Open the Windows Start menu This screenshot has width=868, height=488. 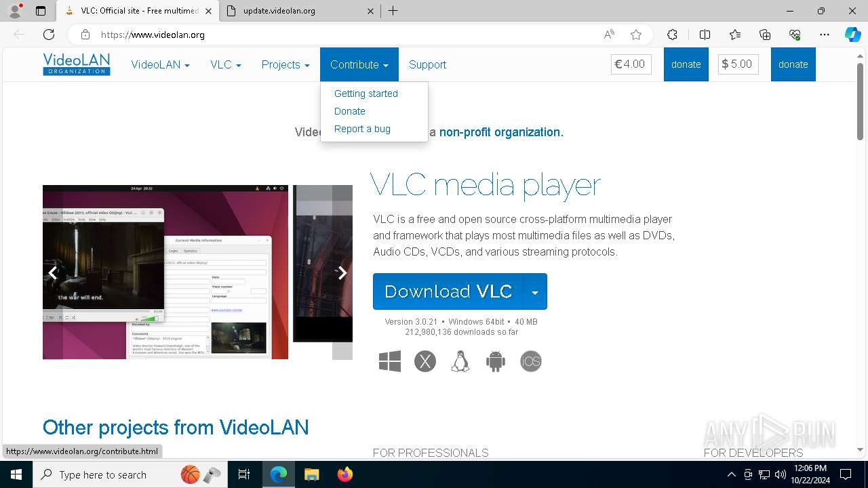click(16, 474)
